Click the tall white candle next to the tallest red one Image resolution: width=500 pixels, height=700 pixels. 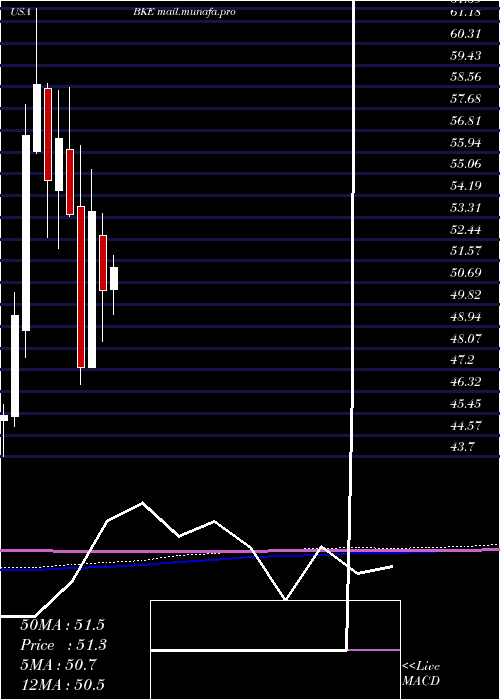[x=92, y=289]
